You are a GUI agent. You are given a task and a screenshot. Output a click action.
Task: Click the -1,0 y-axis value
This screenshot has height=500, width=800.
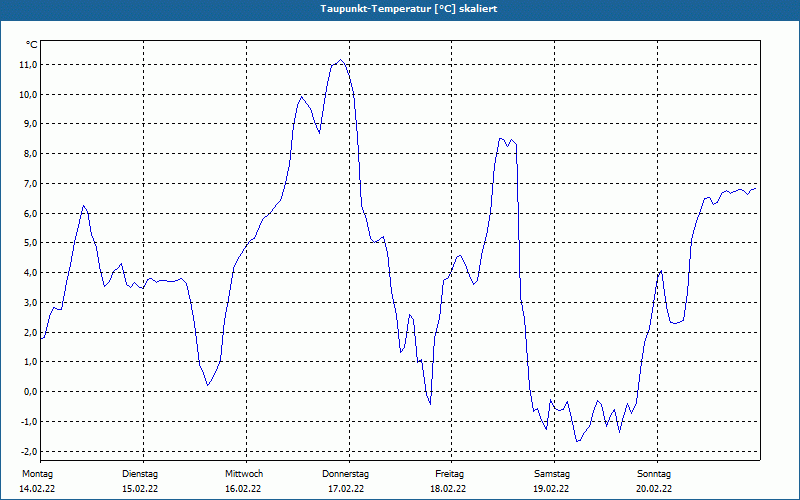(29, 421)
